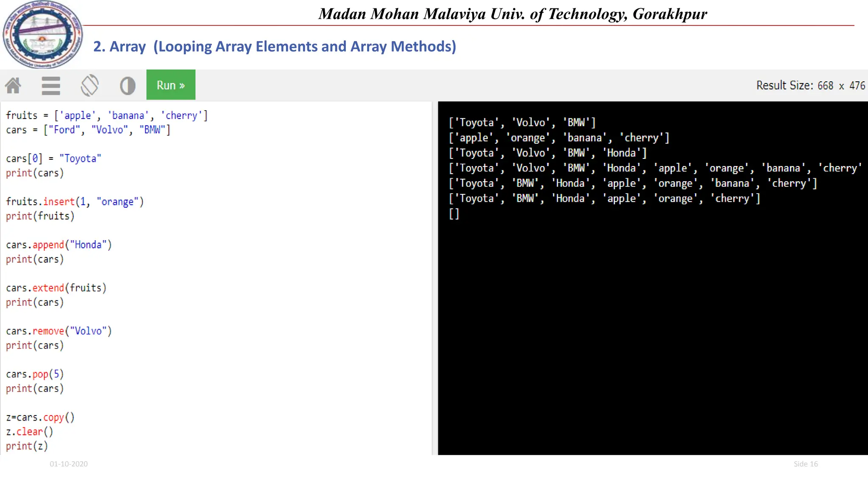Click the cars.remove("Volvo") code line
The height and width of the screenshot is (488, 868).
(59, 331)
